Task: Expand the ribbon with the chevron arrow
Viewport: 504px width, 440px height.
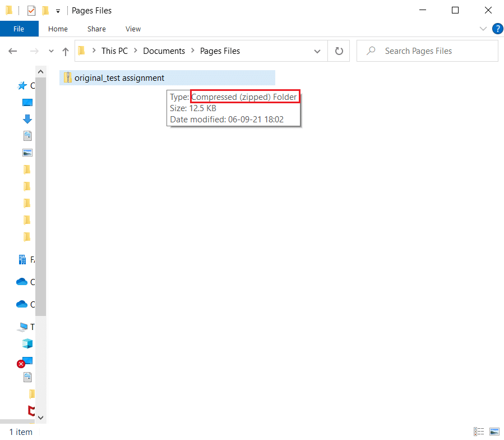Action: coord(483,29)
